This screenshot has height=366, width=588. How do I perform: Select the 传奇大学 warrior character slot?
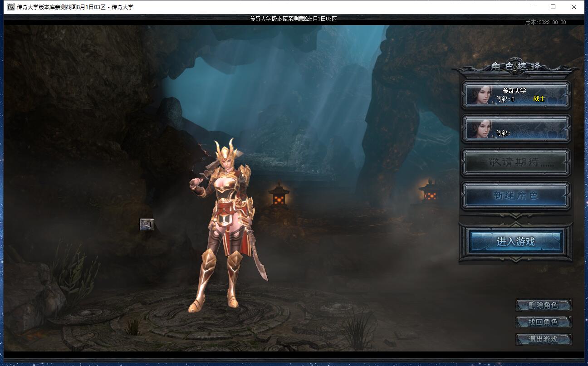point(516,95)
